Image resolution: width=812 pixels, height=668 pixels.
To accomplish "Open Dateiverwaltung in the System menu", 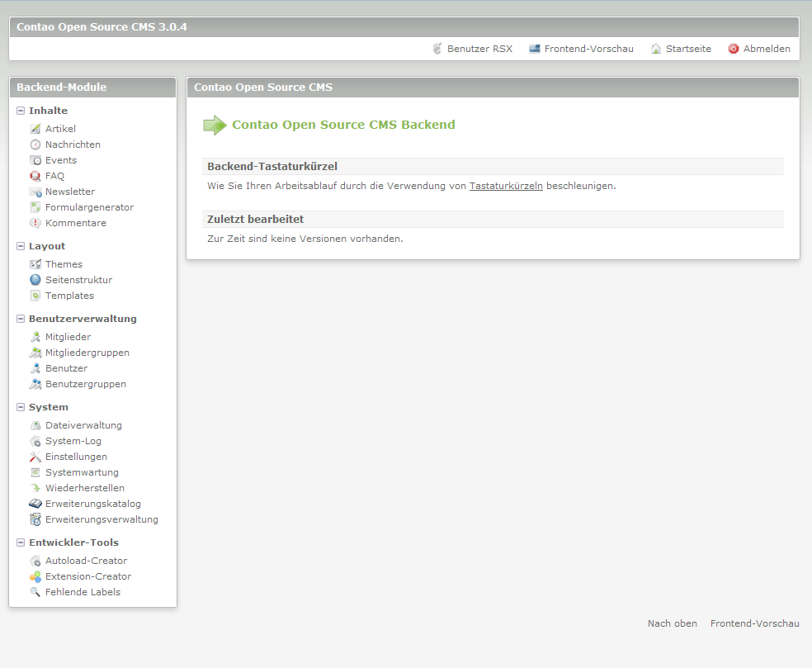I will (83, 425).
